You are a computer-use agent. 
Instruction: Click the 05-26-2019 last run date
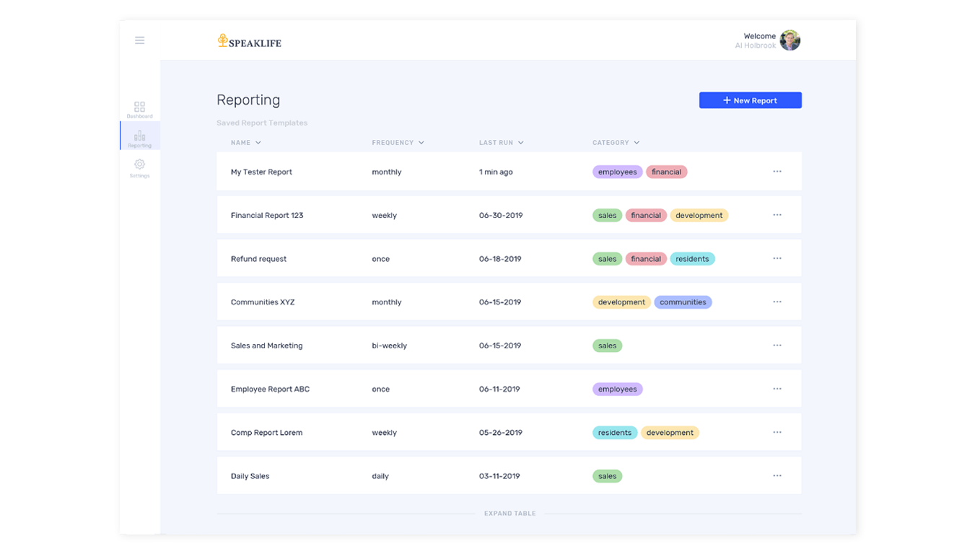[x=501, y=433]
